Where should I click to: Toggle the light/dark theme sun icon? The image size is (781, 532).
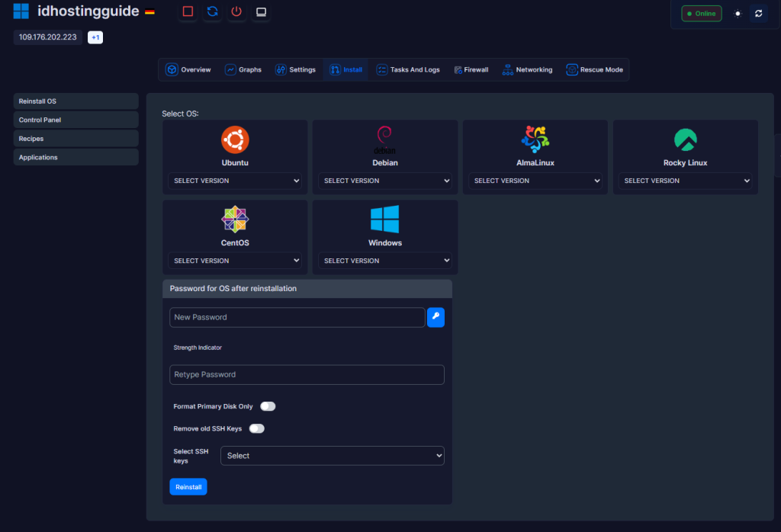[737, 14]
